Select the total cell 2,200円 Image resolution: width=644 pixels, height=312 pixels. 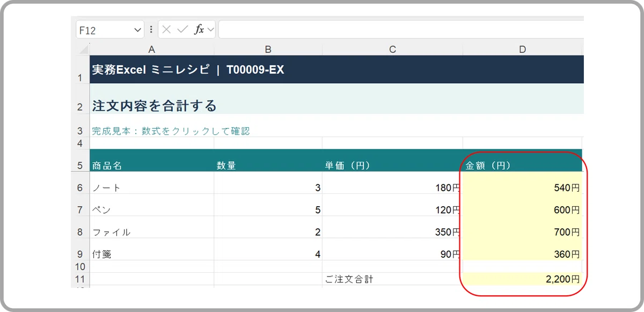pos(522,279)
